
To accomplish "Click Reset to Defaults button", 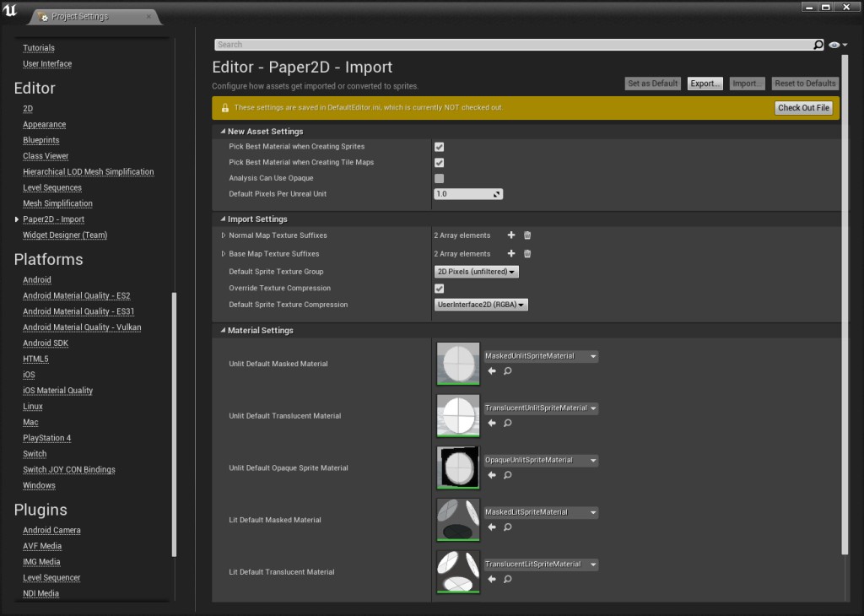I will [x=805, y=84].
